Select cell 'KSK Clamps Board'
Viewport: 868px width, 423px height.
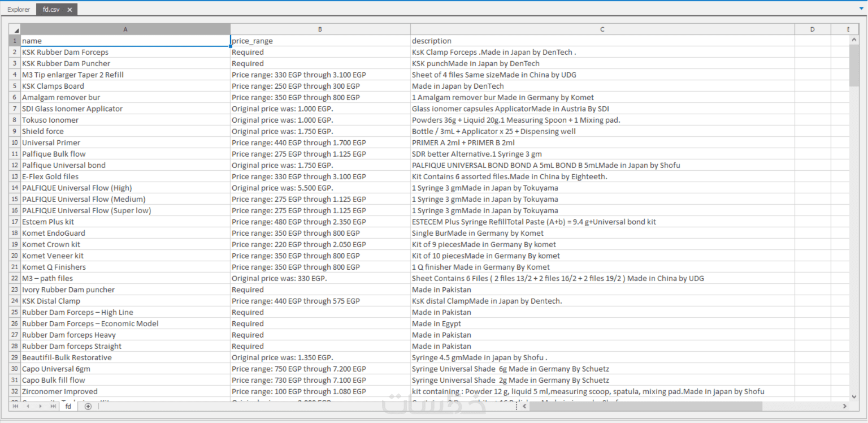coord(125,86)
